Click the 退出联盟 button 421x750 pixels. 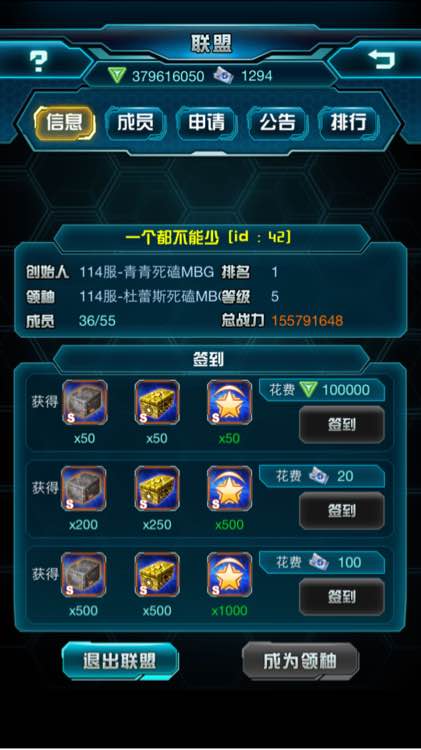pyautogui.click(x=120, y=661)
